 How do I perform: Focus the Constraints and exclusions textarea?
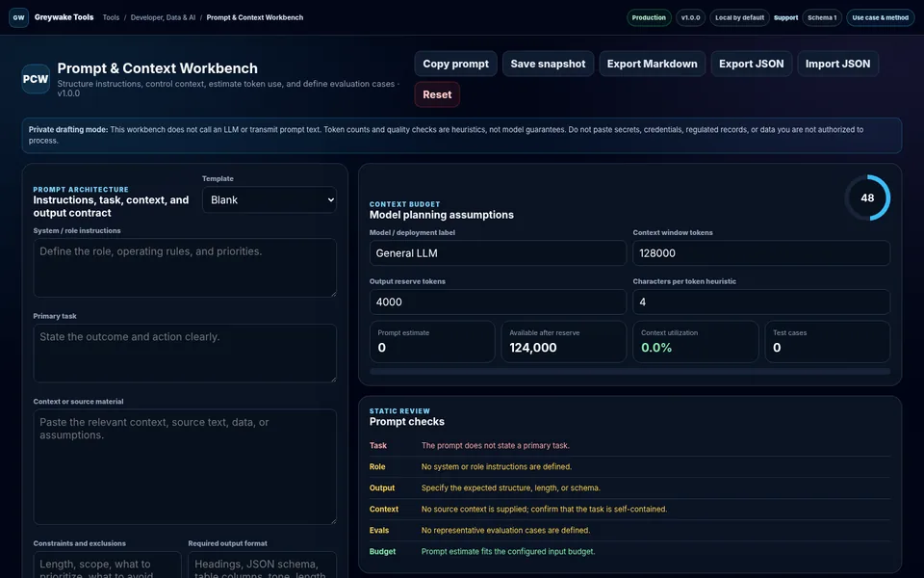point(107,565)
